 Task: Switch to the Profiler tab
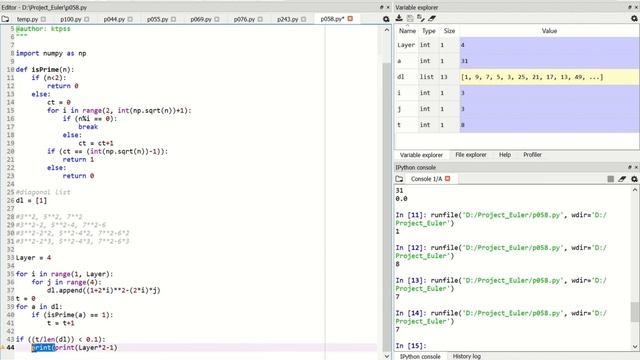(532, 155)
